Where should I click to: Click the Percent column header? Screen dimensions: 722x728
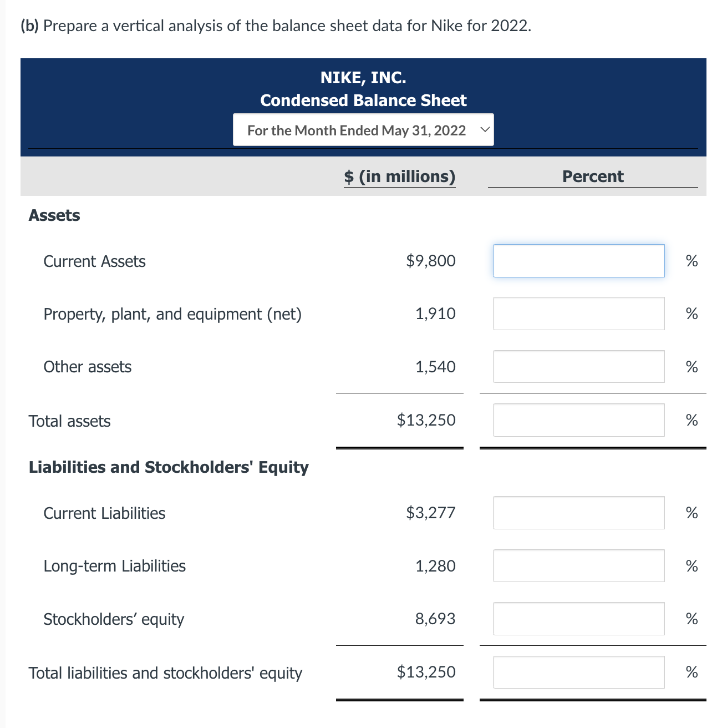593,176
